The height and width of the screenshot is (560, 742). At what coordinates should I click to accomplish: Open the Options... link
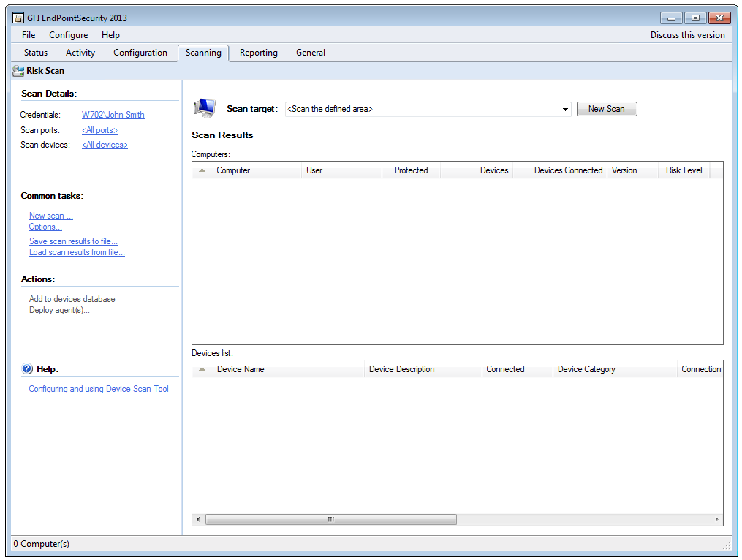point(45,227)
